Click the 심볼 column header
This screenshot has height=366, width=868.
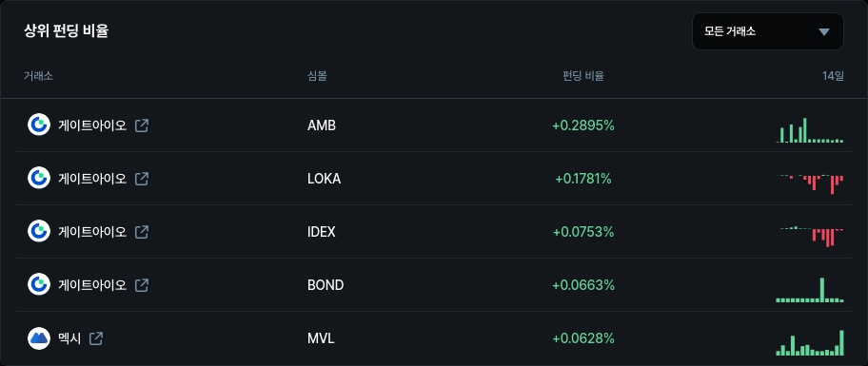317,76
